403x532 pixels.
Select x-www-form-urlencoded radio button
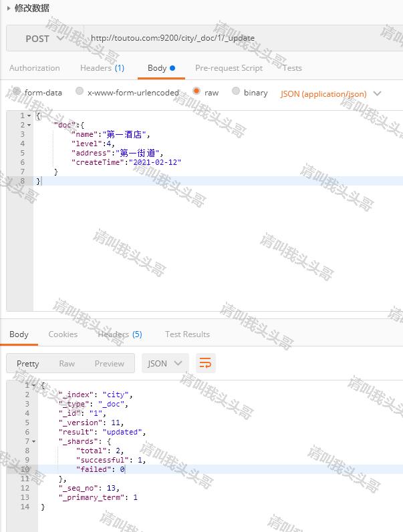coord(79,91)
